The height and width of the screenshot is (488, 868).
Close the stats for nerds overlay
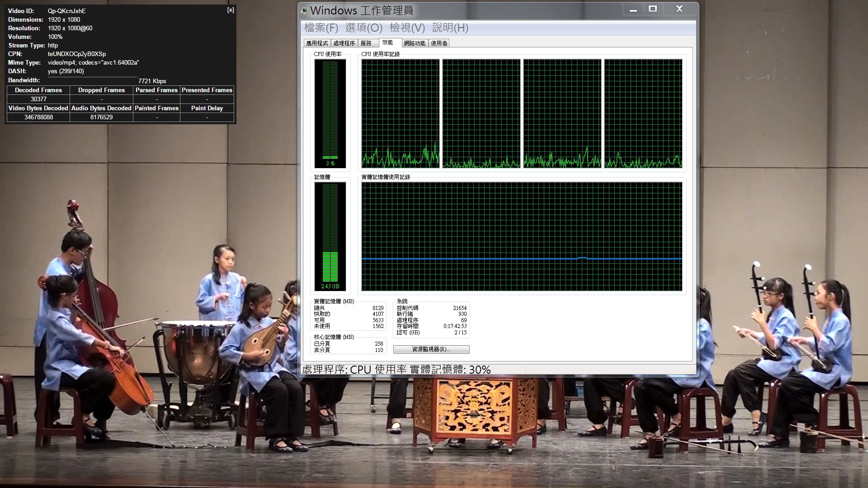[x=231, y=10]
